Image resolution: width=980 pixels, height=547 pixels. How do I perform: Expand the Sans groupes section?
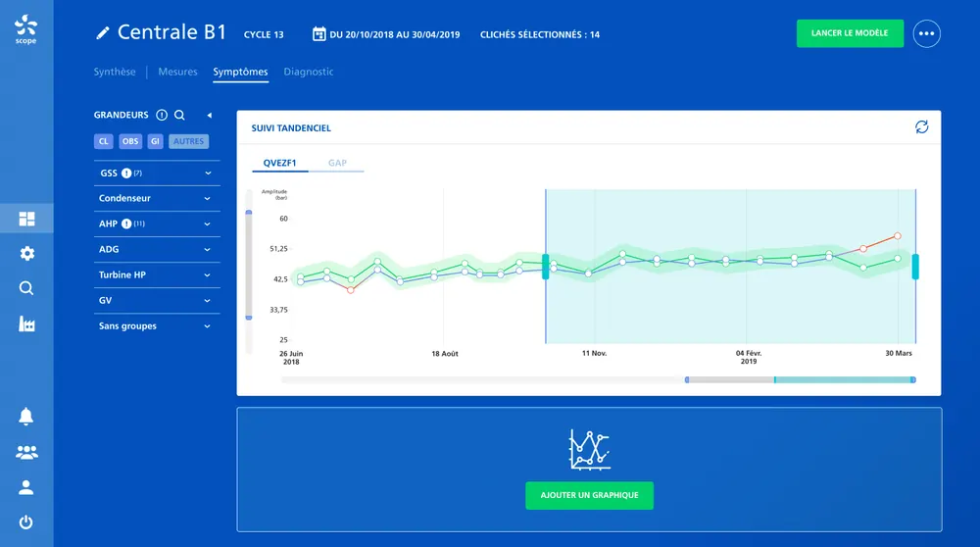tap(157, 326)
